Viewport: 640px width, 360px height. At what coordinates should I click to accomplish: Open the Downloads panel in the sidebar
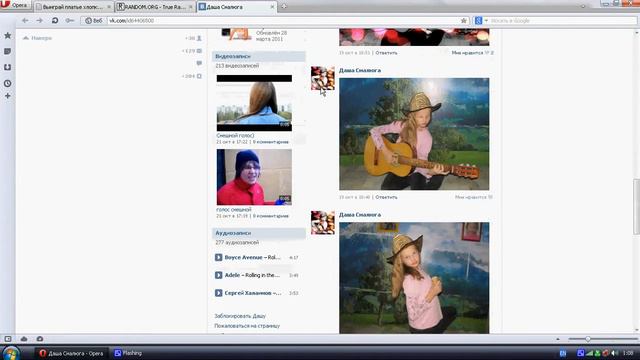(x=7, y=67)
